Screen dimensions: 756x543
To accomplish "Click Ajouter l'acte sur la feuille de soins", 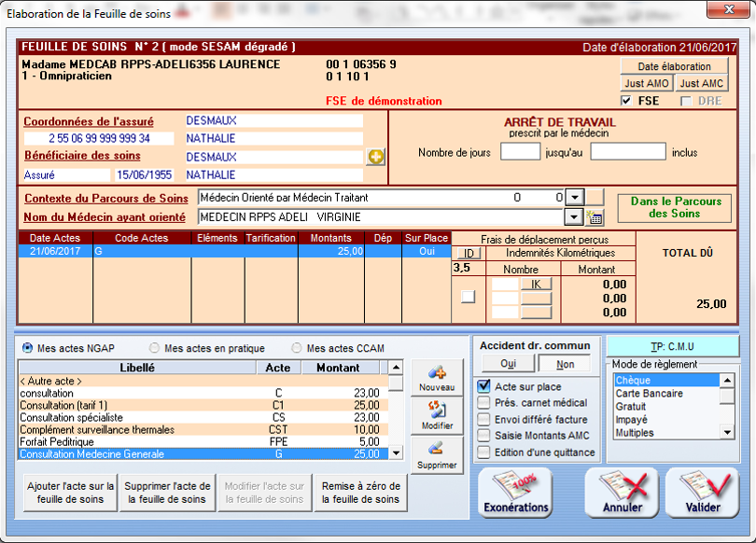I will coord(70,493).
